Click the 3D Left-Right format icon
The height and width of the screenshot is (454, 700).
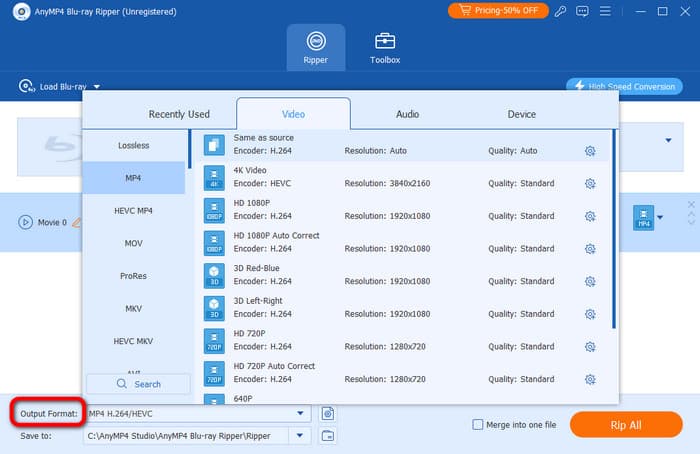pyautogui.click(x=214, y=308)
